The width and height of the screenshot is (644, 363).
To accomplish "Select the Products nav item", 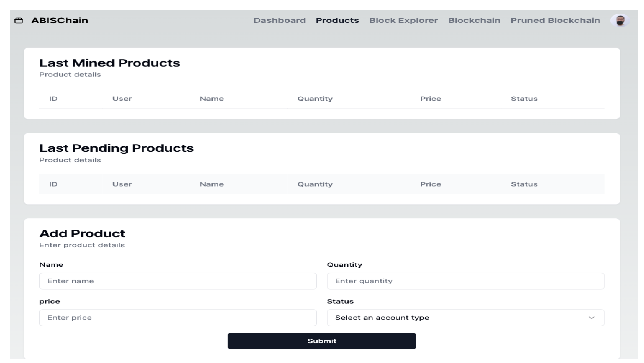I will coord(337,20).
